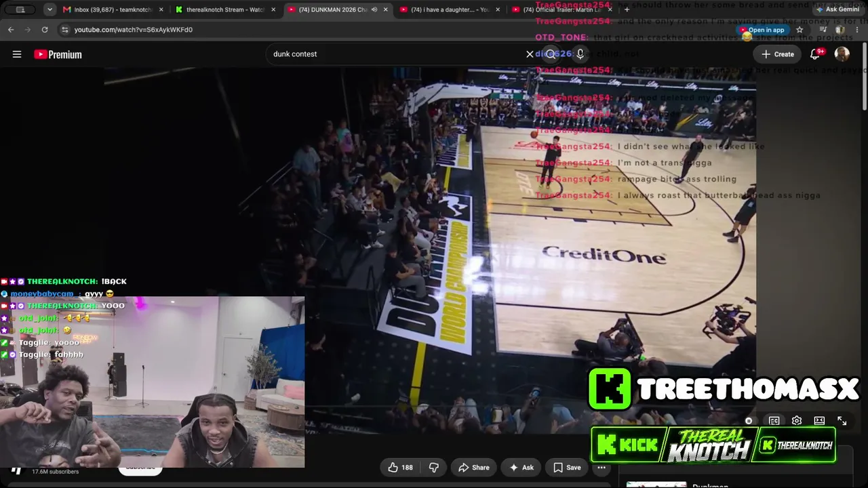Bookmark this page with the star
This screenshot has height=488, width=868.
(x=800, y=30)
